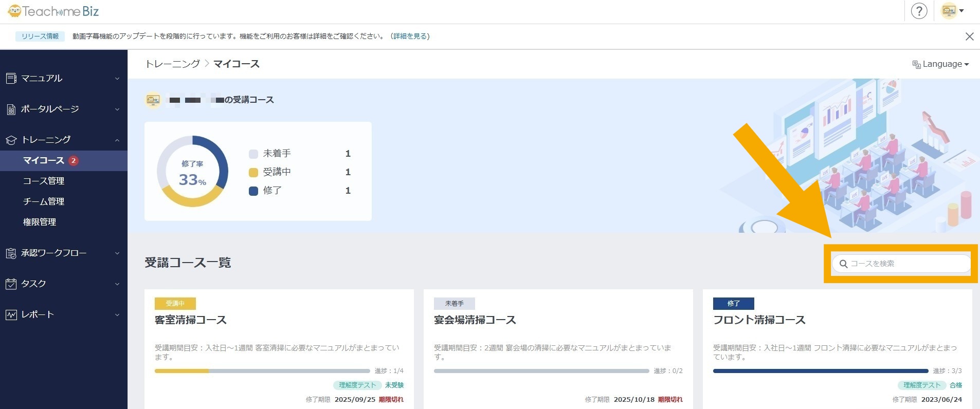Collapse the トレーニング menu chevron
This screenshot has width=980, height=409.
tap(117, 140)
